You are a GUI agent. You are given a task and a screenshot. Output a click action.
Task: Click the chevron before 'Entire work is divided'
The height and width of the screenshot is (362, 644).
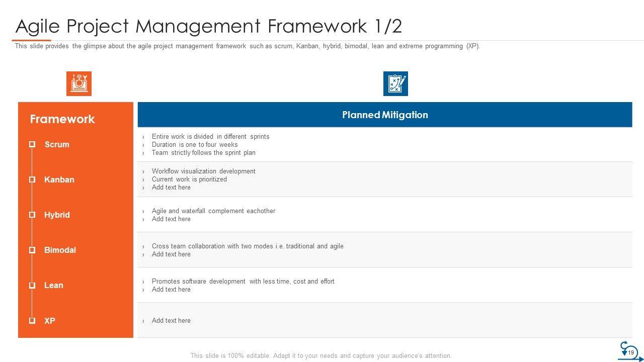(143, 137)
